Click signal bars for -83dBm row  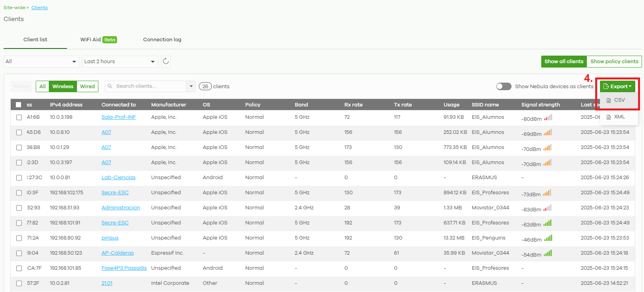tap(548, 208)
